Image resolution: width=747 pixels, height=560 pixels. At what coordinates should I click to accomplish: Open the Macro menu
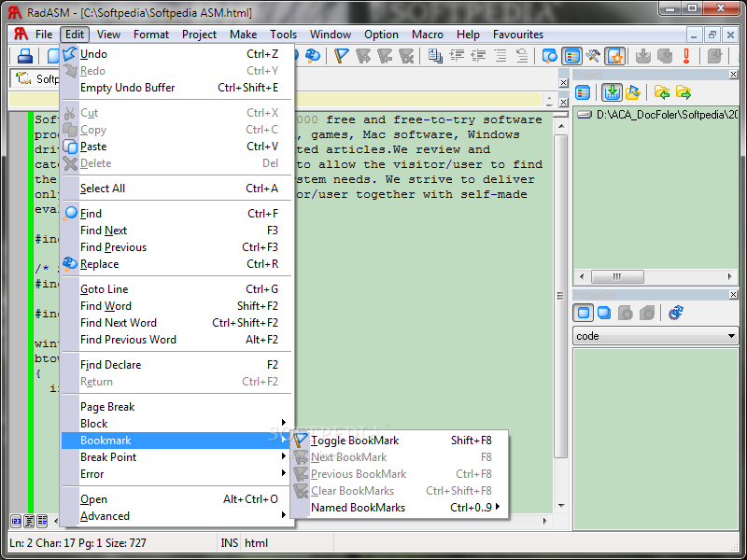[x=428, y=35]
